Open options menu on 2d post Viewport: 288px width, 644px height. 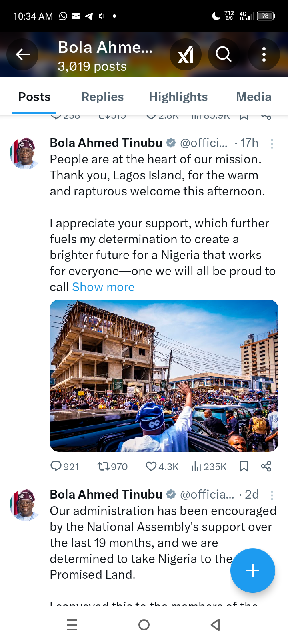click(x=272, y=495)
